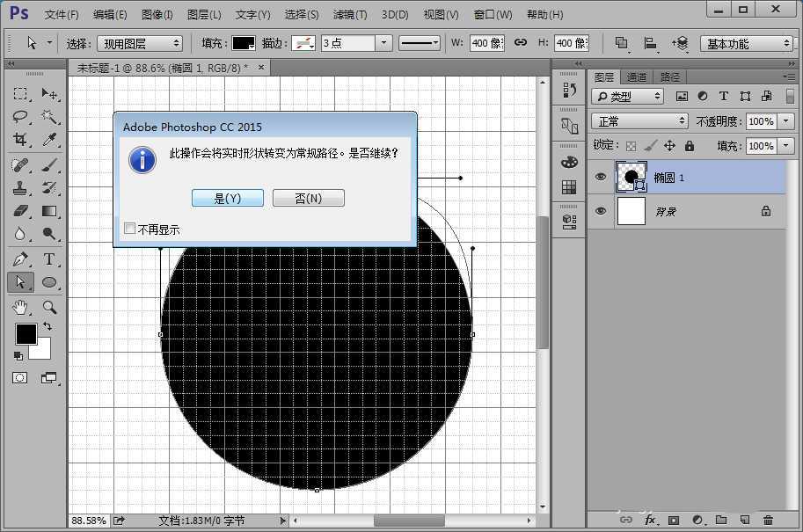
Task: Toggle visibility of 背景 layer
Action: (601, 211)
